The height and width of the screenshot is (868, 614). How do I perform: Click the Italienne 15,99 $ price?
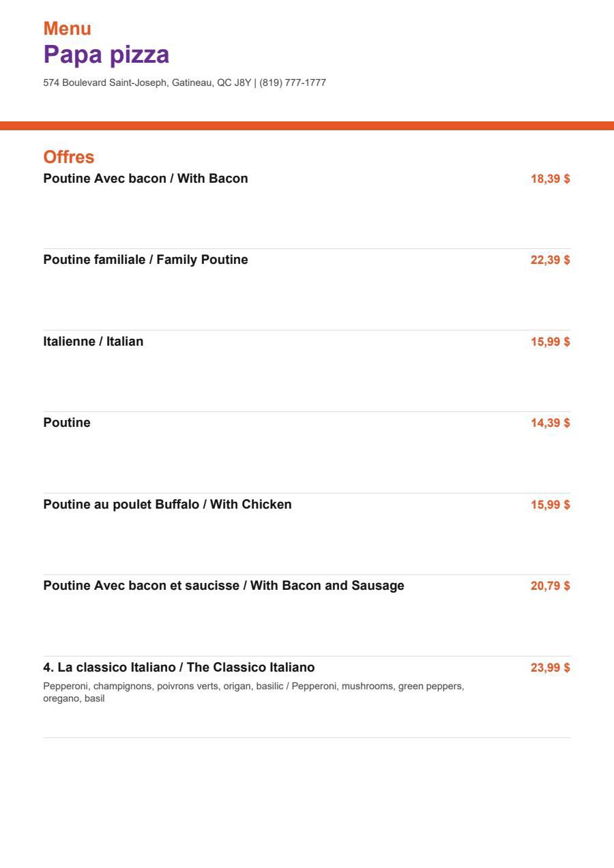551,342
